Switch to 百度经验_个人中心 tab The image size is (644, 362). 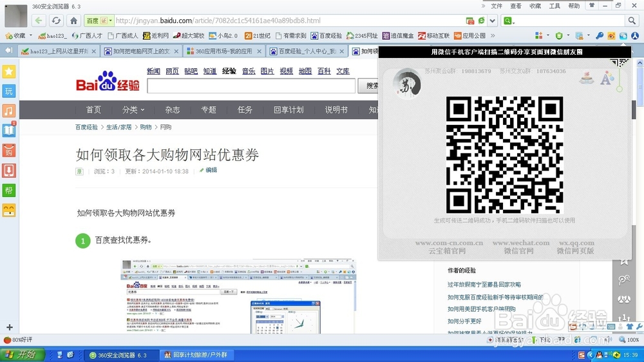307,51
